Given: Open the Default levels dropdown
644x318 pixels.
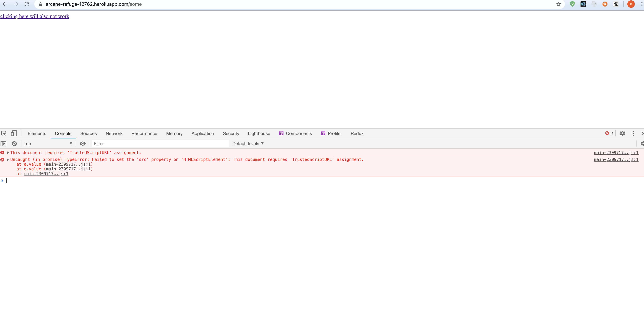Looking at the screenshot, I should [x=248, y=144].
